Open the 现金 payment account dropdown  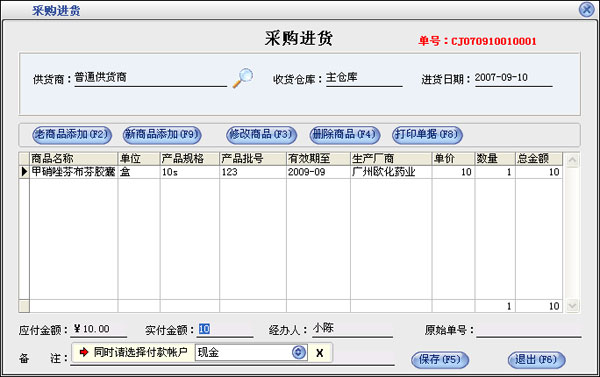299,352
